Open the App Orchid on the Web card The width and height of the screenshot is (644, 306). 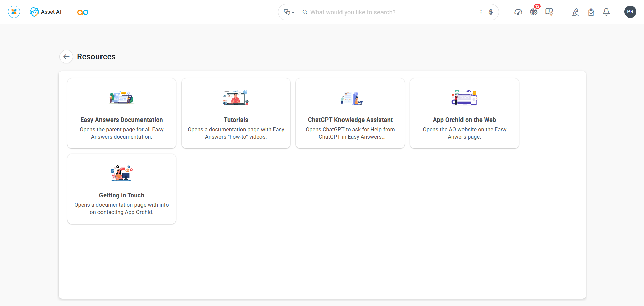[465, 113]
